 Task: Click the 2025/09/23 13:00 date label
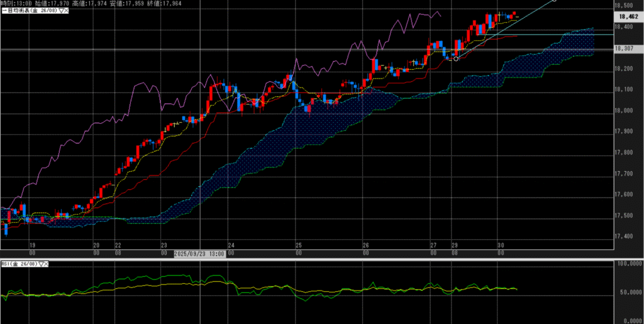200,252
